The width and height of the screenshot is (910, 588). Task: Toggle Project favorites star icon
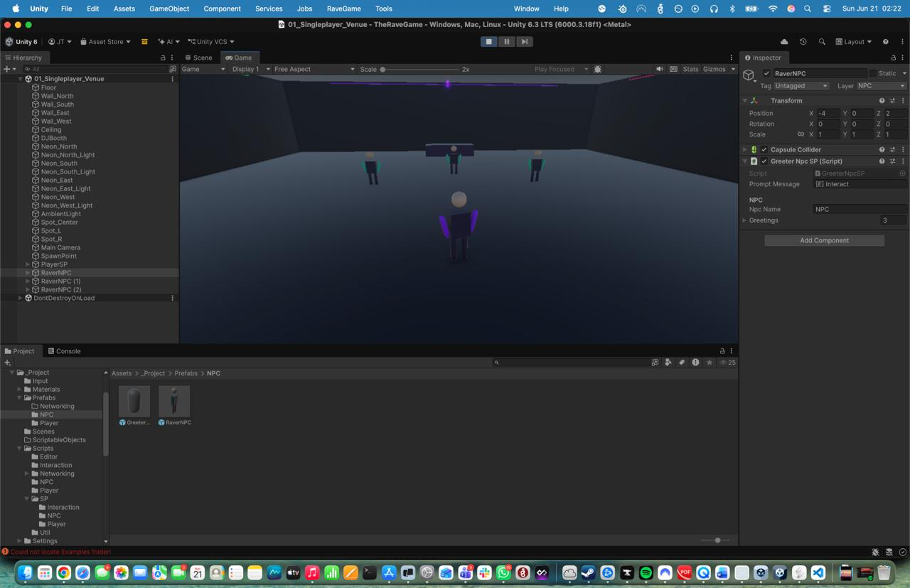pos(710,363)
